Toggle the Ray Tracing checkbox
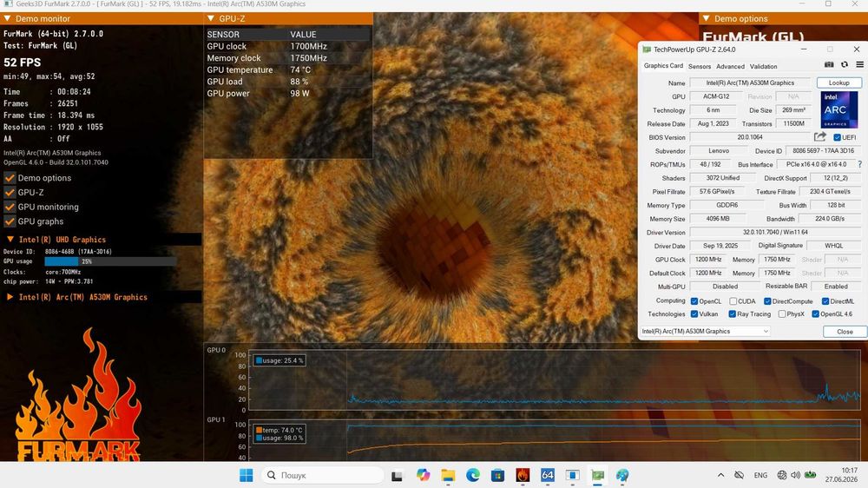This screenshot has width=868, height=488. pos(732,314)
